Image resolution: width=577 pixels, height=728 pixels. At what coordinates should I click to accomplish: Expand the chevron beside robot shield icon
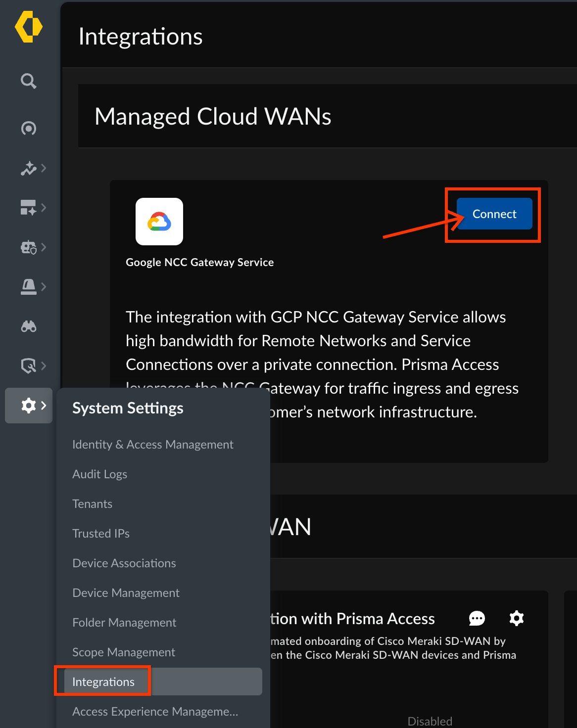point(44,247)
